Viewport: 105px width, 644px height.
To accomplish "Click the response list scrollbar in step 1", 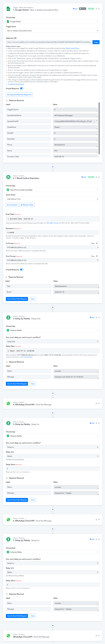I will tap(99, 128).
